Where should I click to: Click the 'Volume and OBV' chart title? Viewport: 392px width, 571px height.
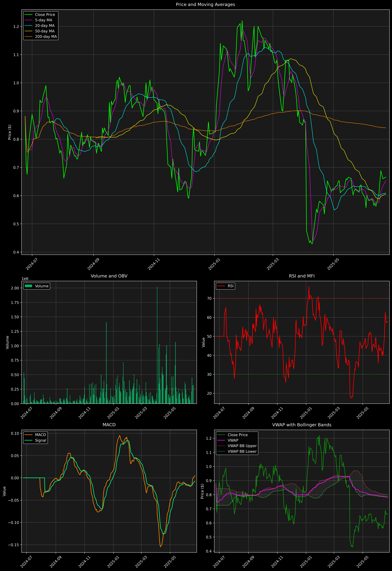109,276
